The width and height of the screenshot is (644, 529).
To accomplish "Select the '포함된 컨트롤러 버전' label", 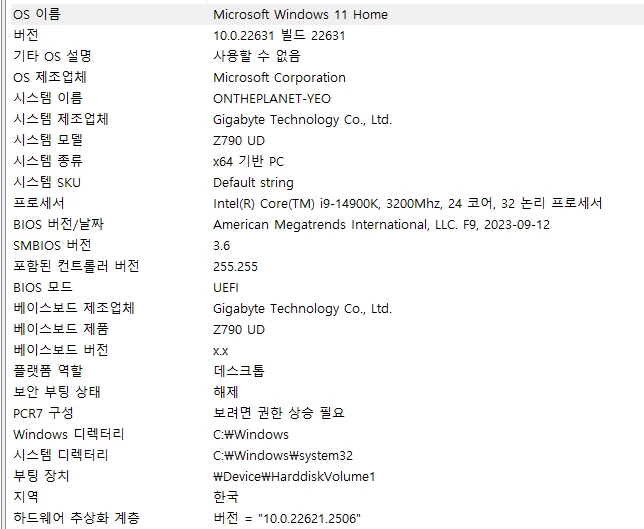I will click(76, 266).
